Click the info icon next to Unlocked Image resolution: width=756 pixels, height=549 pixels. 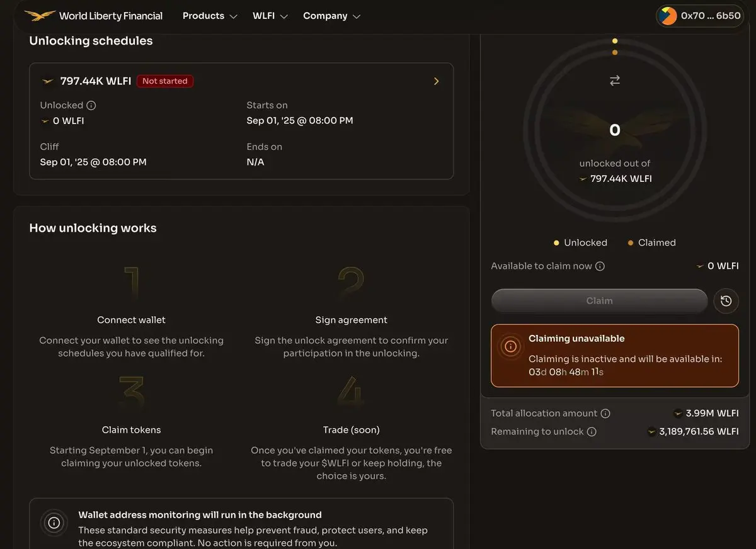(91, 105)
